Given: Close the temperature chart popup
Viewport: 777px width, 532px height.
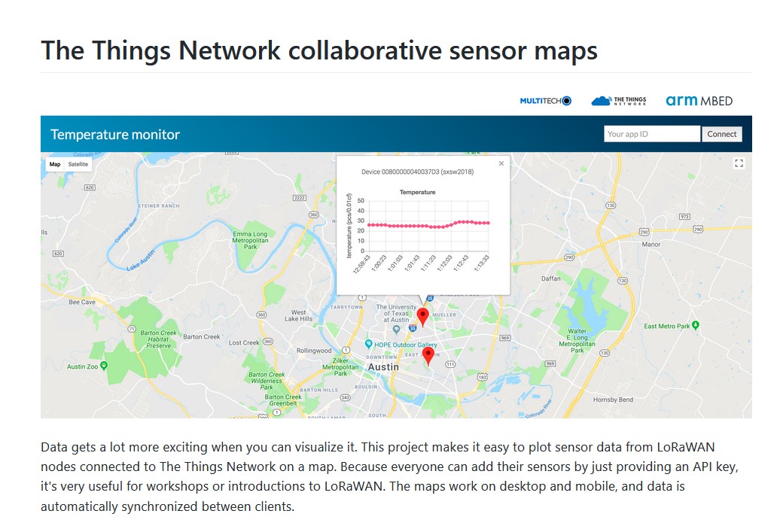Looking at the screenshot, I should (501, 163).
